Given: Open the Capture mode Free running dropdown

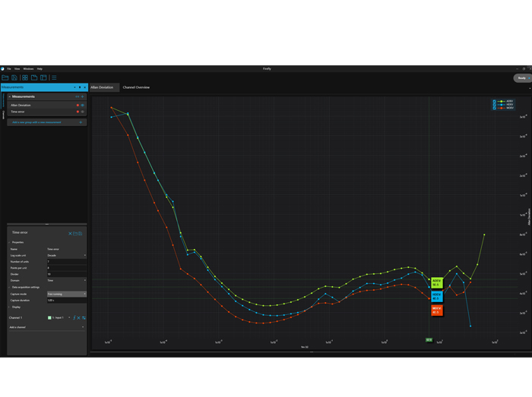Looking at the screenshot, I should click(65, 294).
